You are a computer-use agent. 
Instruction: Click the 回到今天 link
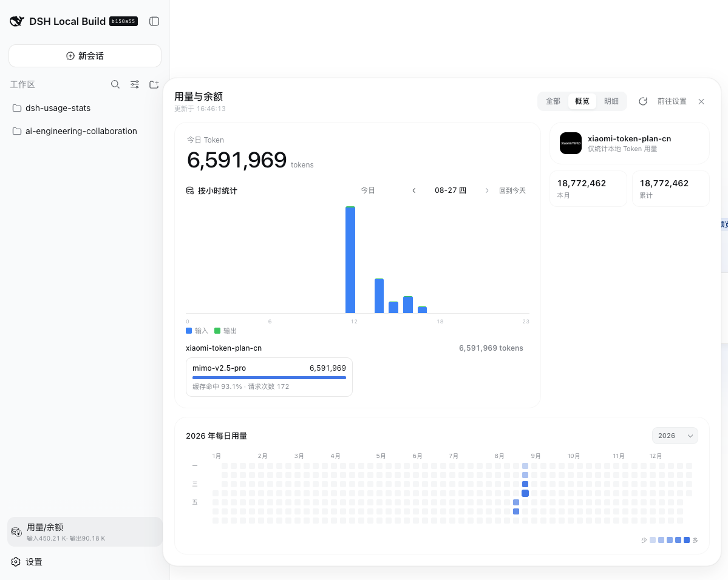512,191
